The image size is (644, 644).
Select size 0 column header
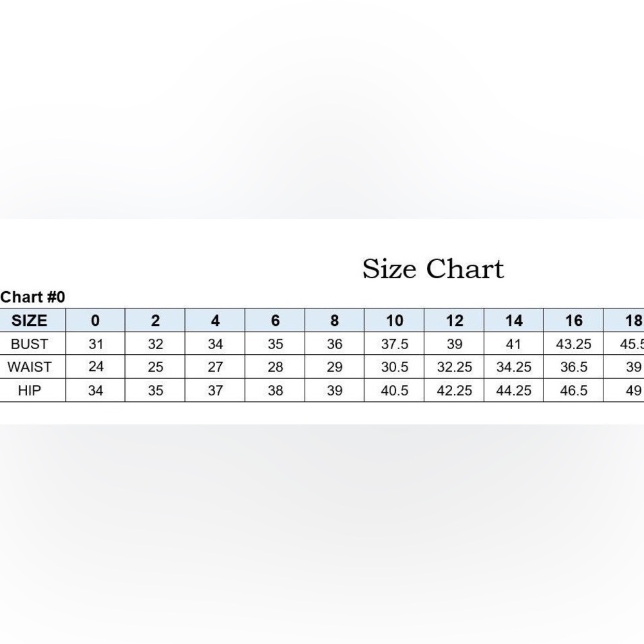point(95,320)
